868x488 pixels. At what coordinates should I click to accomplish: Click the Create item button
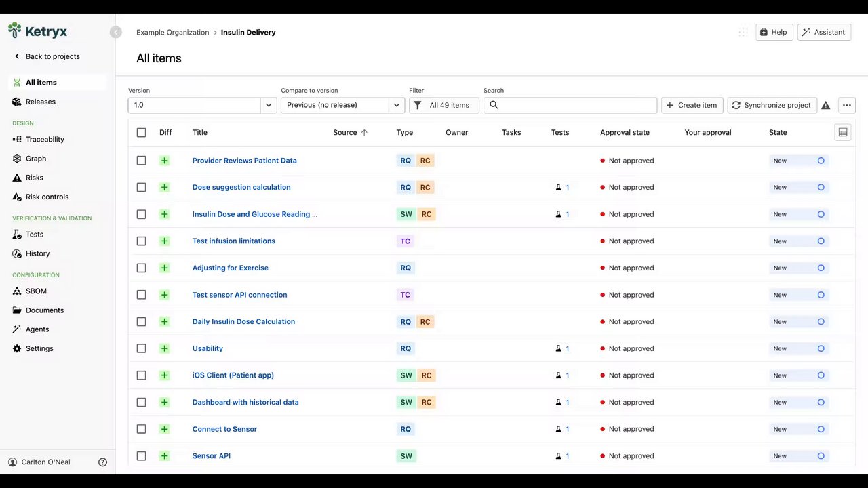pyautogui.click(x=692, y=105)
